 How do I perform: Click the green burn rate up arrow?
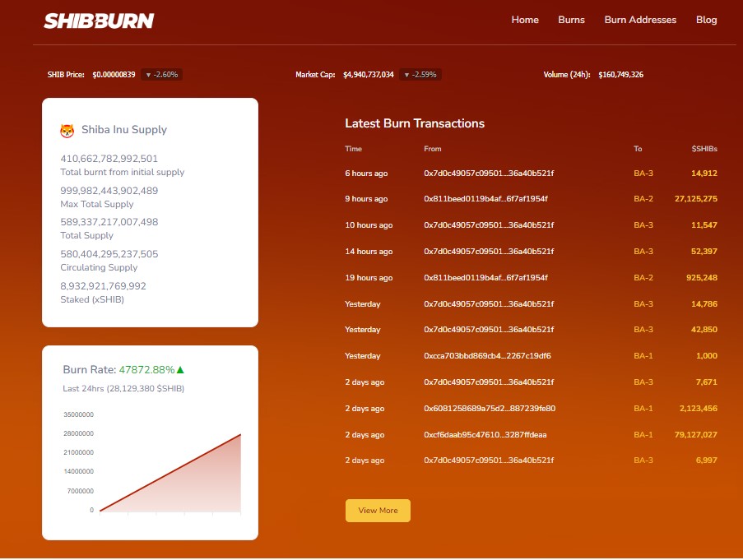180,370
